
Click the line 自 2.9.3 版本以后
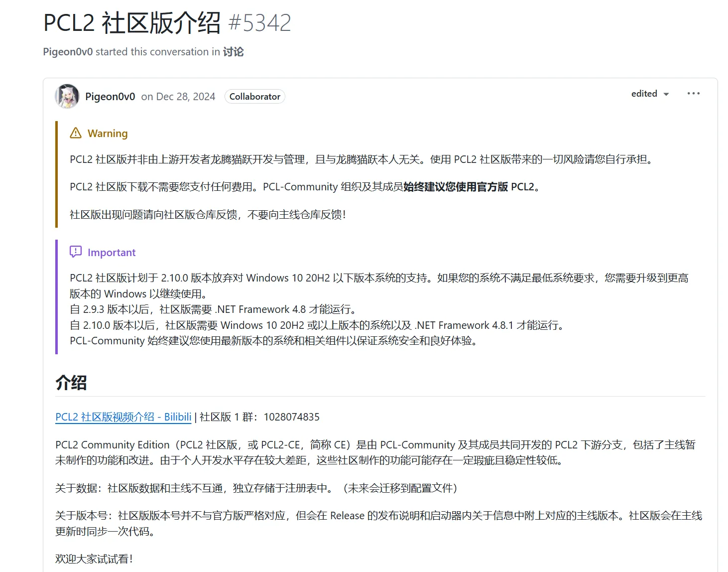[x=213, y=309]
